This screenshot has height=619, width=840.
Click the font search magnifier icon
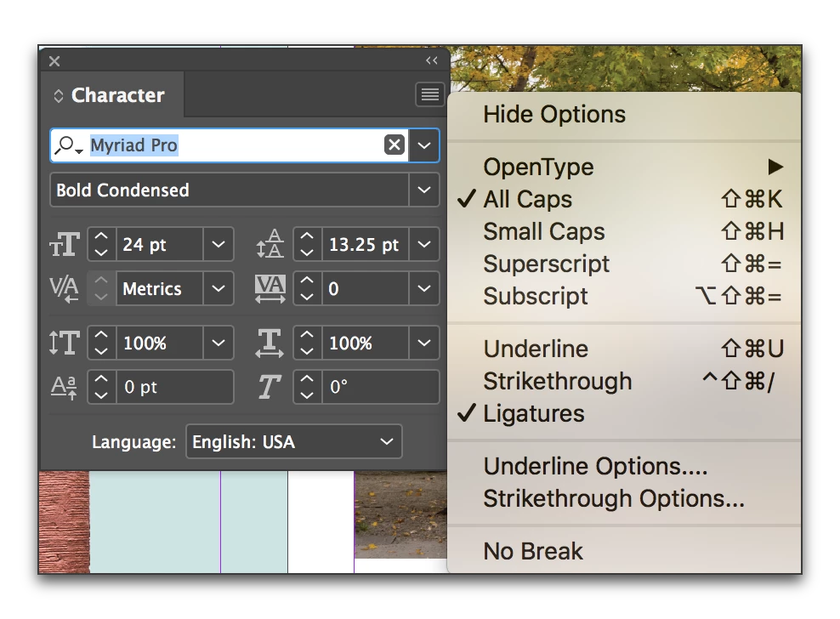65,145
